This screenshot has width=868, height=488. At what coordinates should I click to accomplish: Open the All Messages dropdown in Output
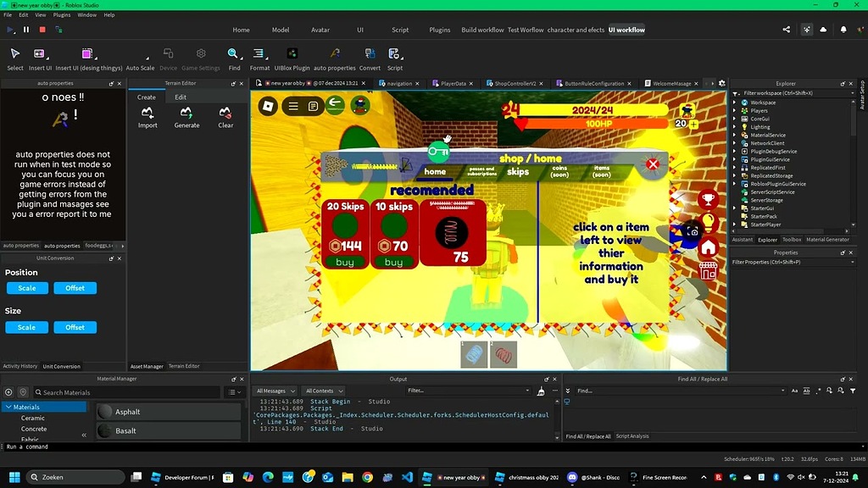click(x=275, y=390)
